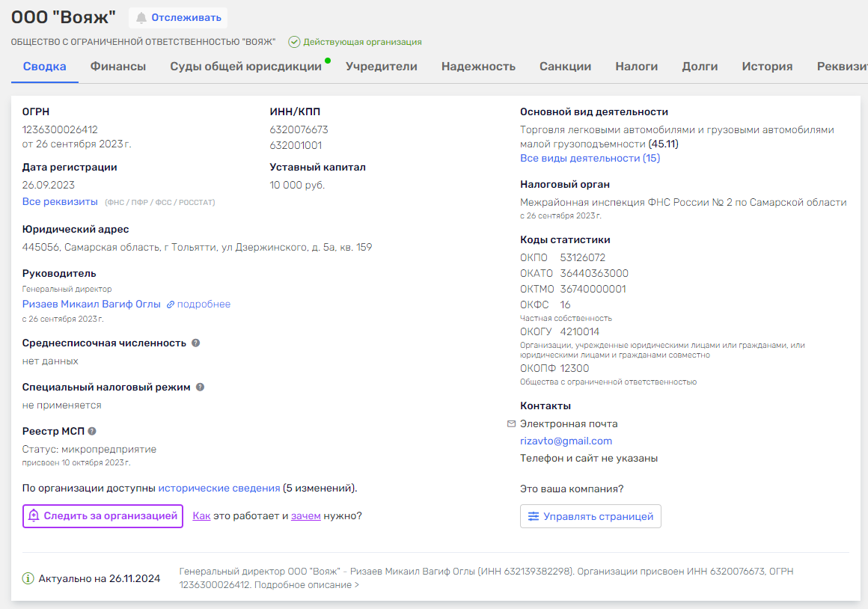
Task: Switch to the Налоги tab
Action: 637,67
